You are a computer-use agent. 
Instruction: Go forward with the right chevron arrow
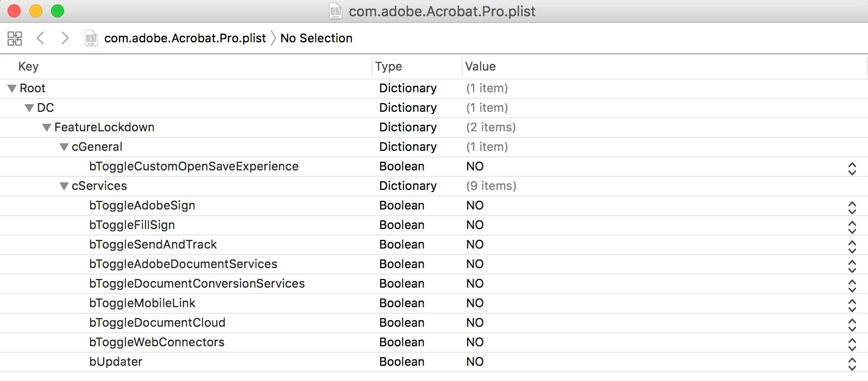click(x=65, y=38)
